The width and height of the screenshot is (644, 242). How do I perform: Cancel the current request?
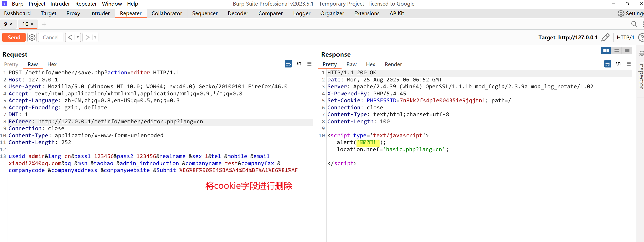(x=51, y=38)
